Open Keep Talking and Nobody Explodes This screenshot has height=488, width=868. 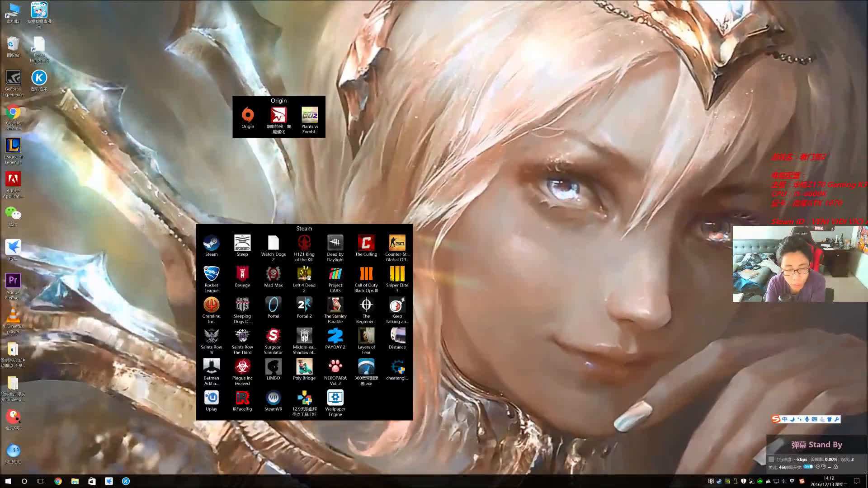(397, 310)
